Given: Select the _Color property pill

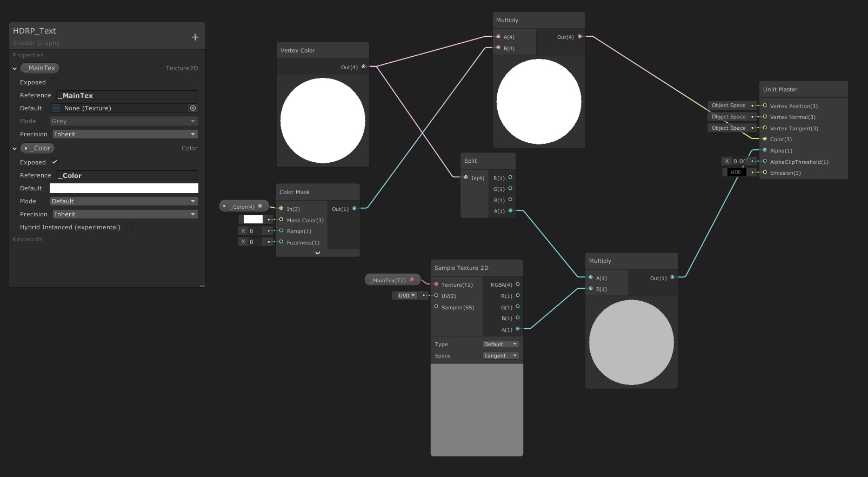Looking at the screenshot, I should [x=37, y=148].
